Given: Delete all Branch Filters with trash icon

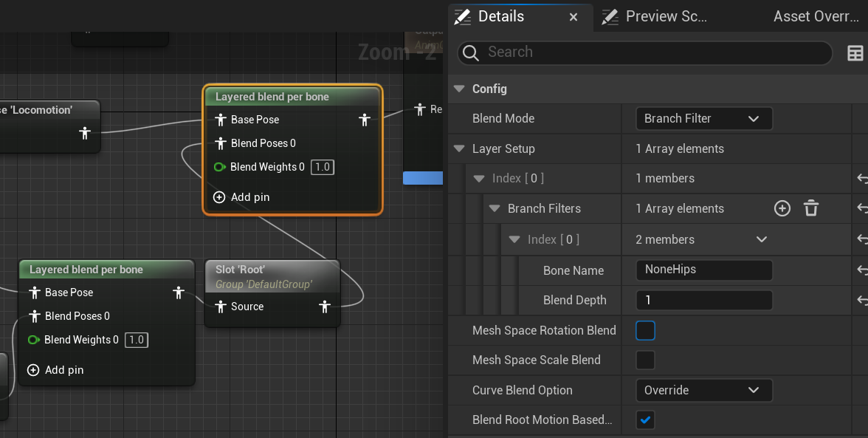Looking at the screenshot, I should point(811,208).
